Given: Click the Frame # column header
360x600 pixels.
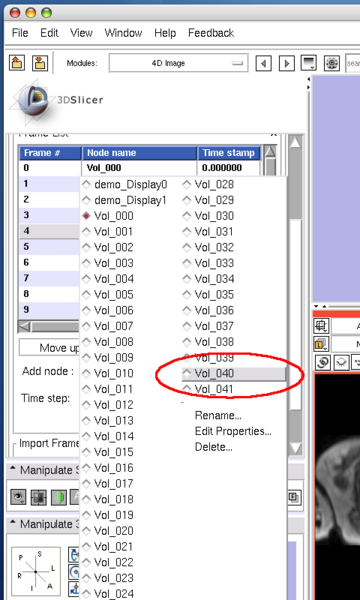Looking at the screenshot, I should (50, 153).
